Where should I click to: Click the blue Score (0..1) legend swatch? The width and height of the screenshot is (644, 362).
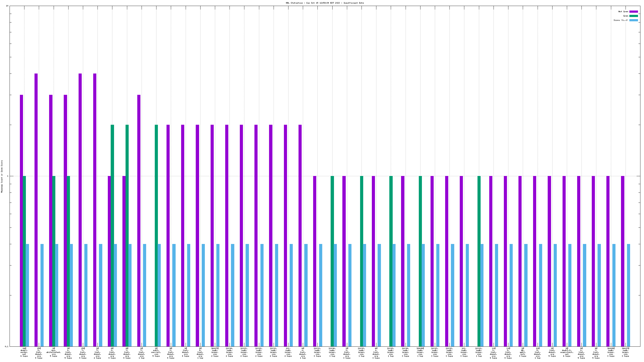click(633, 20)
